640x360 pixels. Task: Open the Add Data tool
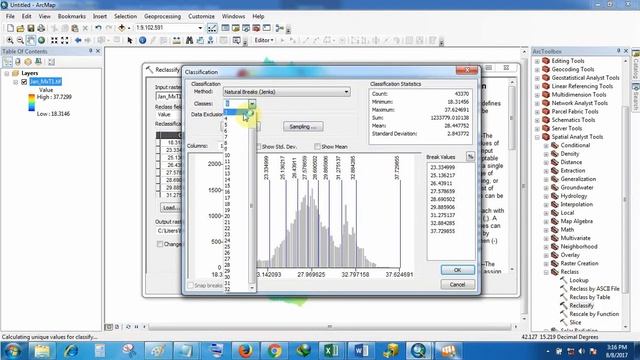pyautogui.click(x=122, y=28)
